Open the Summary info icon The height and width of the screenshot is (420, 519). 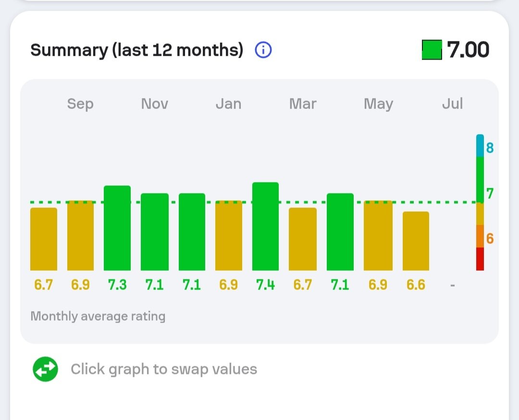[x=263, y=50]
